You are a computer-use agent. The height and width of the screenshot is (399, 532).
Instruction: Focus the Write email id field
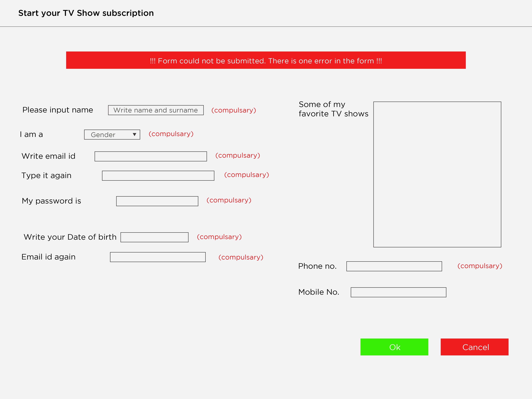[x=151, y=156]
